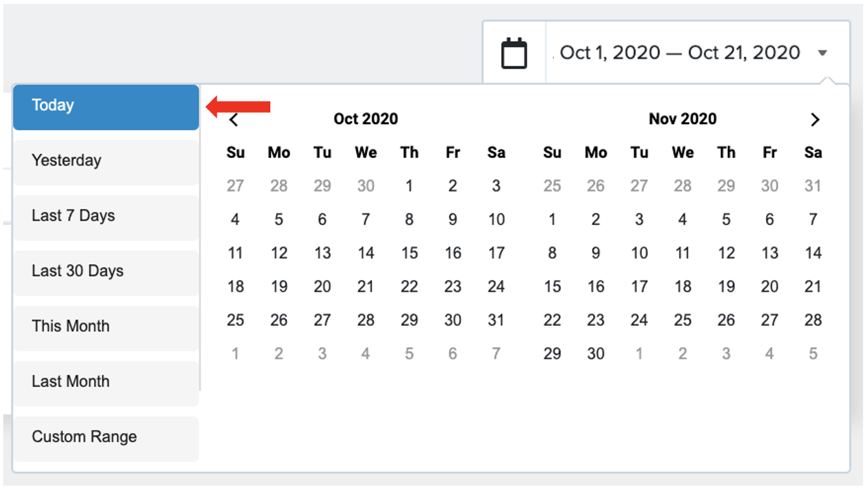Select October 21 in the calendar

[x=366, y=287]
